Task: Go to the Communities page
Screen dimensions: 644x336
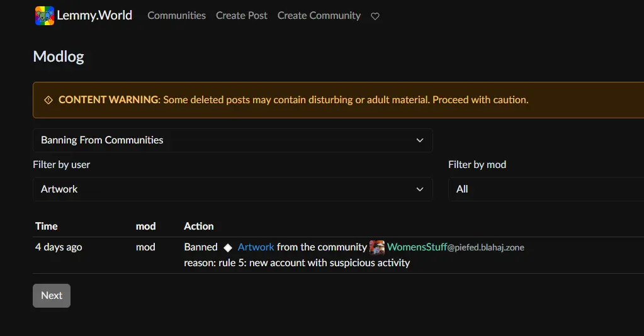Action: pos(176,16)
